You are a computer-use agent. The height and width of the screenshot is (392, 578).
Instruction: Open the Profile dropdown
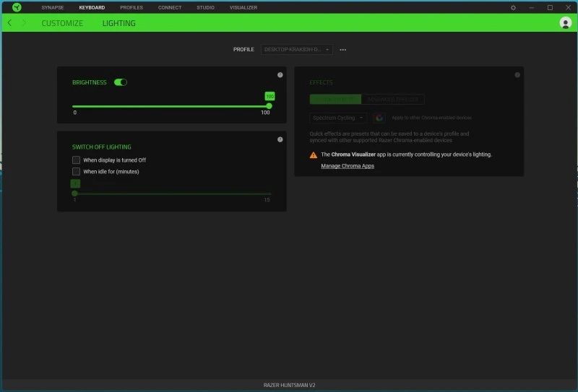(x=297, y=50)
